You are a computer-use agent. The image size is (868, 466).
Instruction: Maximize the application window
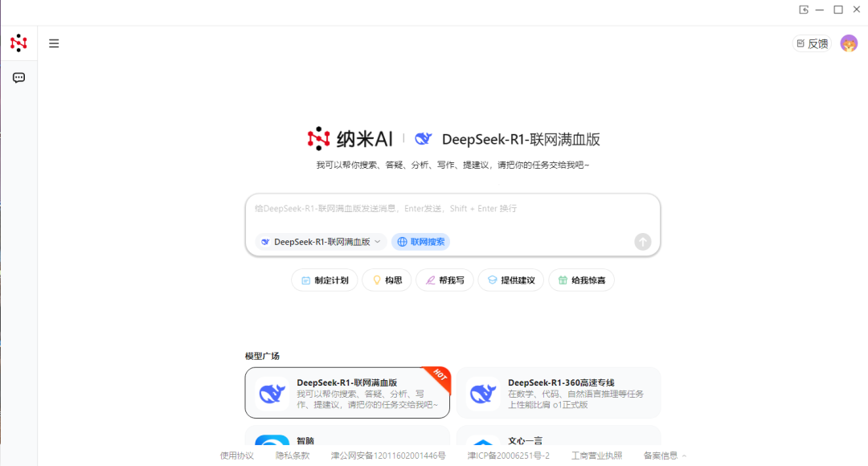click(838, 10)
